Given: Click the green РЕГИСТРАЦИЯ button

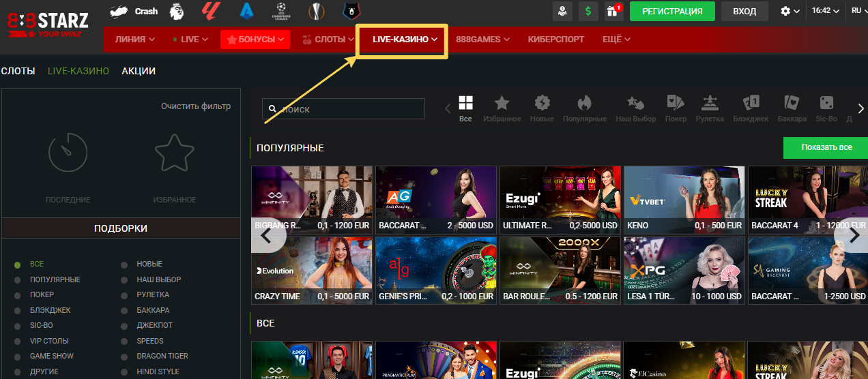Looking at the screenshot, I should (x=671, y=12).
